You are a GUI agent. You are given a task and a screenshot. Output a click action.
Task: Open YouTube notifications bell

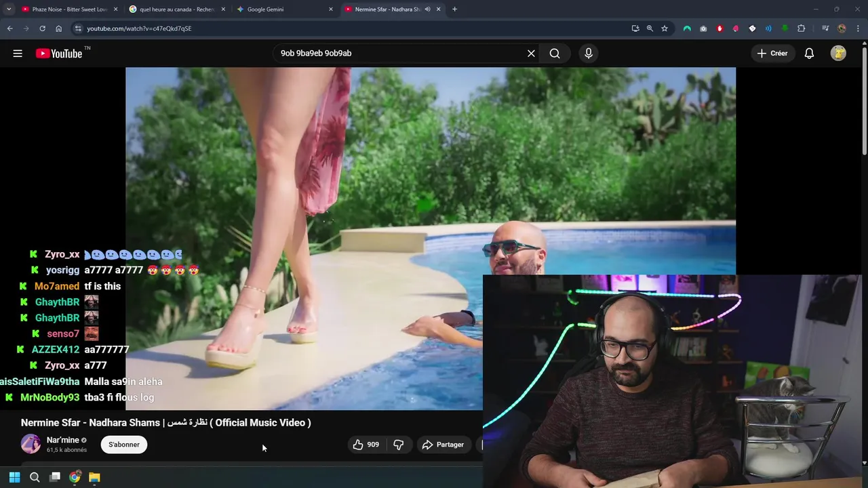(x=809, y=54)
